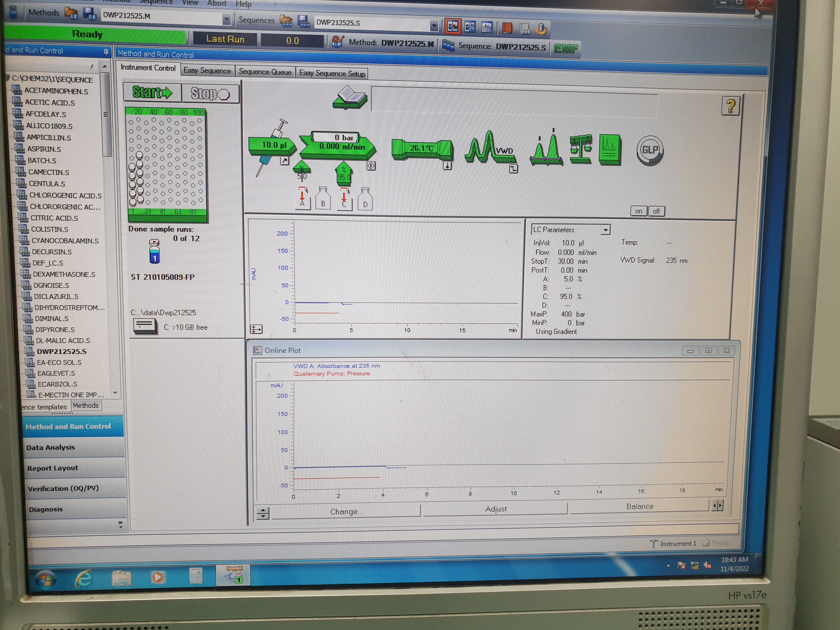The width and height of the screenshot is (840, 630).
Task: Select CITRIC ACID.S in sequence tree
Action: (54, 218)
